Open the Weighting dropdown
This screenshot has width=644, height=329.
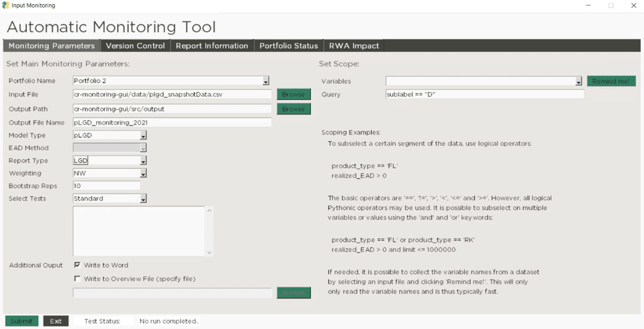pyautogui.click(x=143, y=173)
